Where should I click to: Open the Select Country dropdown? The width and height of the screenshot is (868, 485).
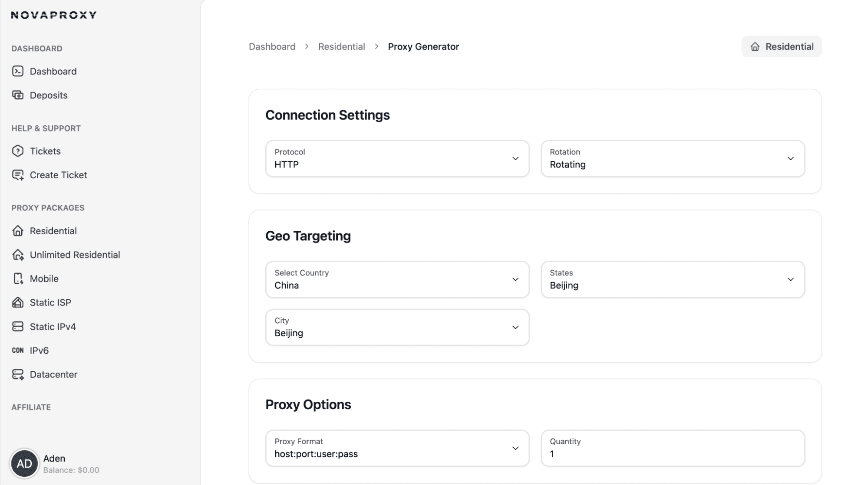[x=397, y=280]
